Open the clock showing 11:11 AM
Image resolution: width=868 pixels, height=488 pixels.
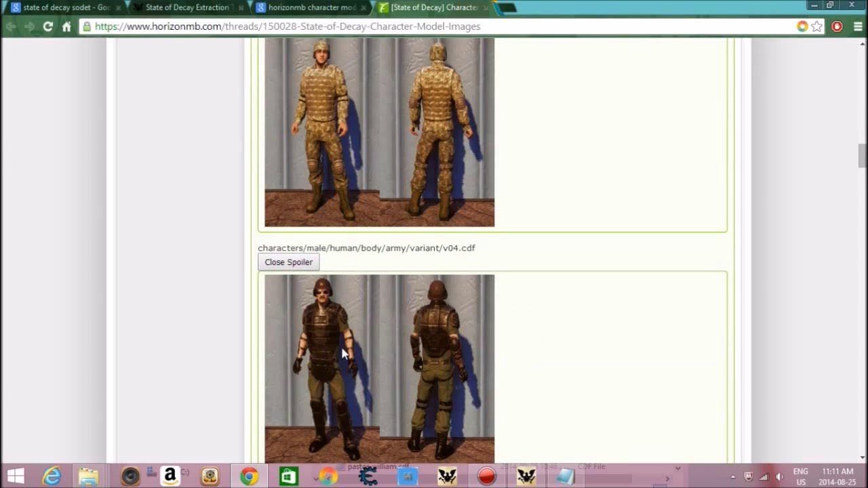[837, 476]
